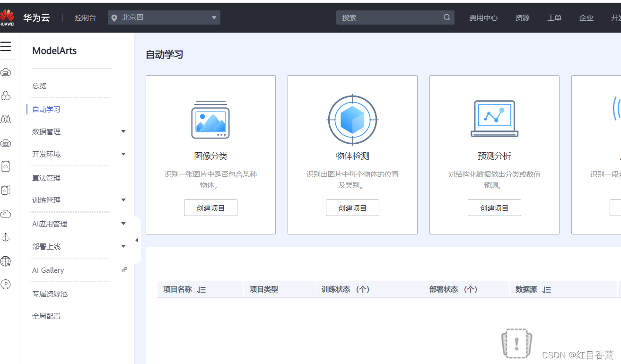Open the 训练管理 menu item
The image size is (621, 364).
point(46,200)
